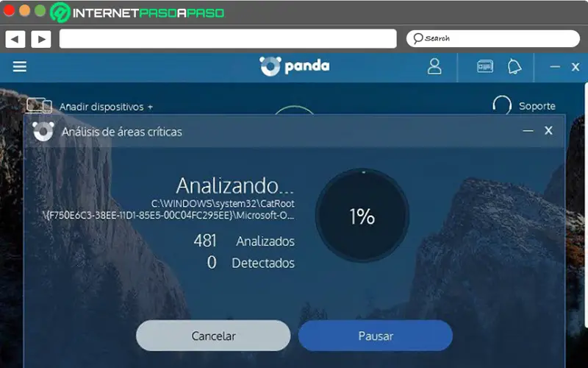
Task: Show notifications via the bell icon
Action: click(x=514, y=66)
